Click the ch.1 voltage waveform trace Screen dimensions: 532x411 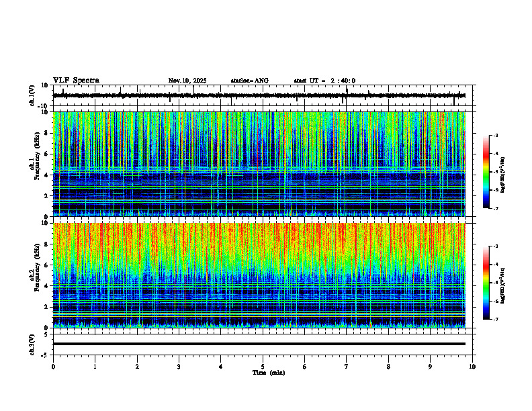coord(259,95)
